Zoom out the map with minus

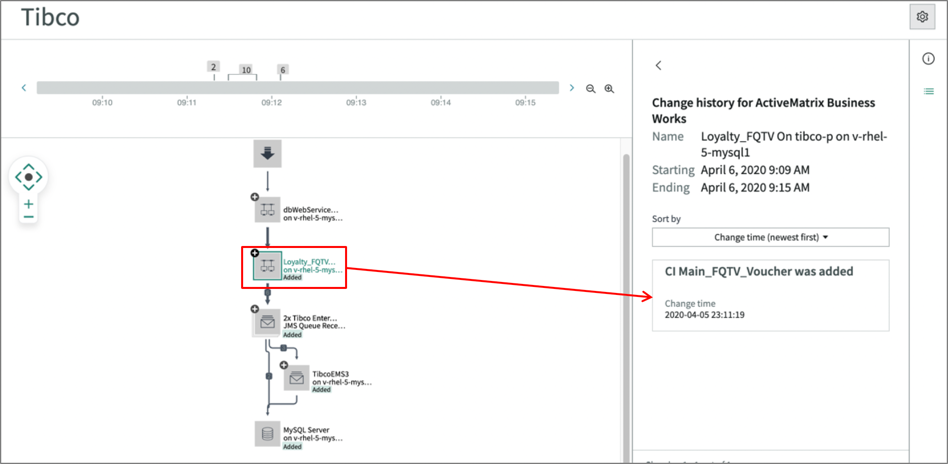tap(28, 217)
